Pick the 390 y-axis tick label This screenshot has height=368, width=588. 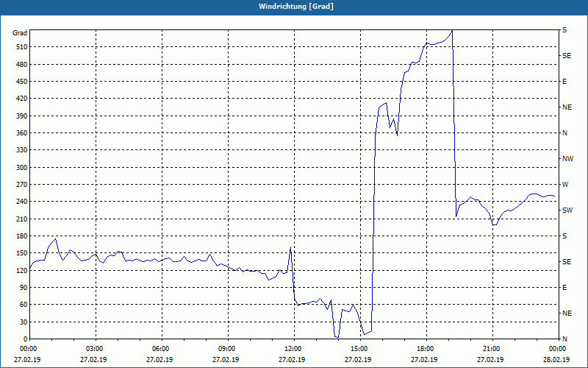[x=21, y=116]
